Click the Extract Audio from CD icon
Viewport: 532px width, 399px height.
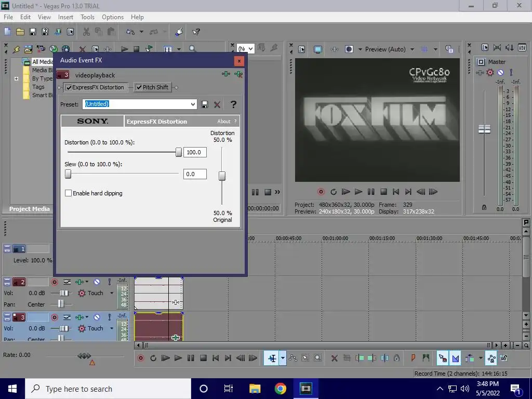tap(54, 49)
